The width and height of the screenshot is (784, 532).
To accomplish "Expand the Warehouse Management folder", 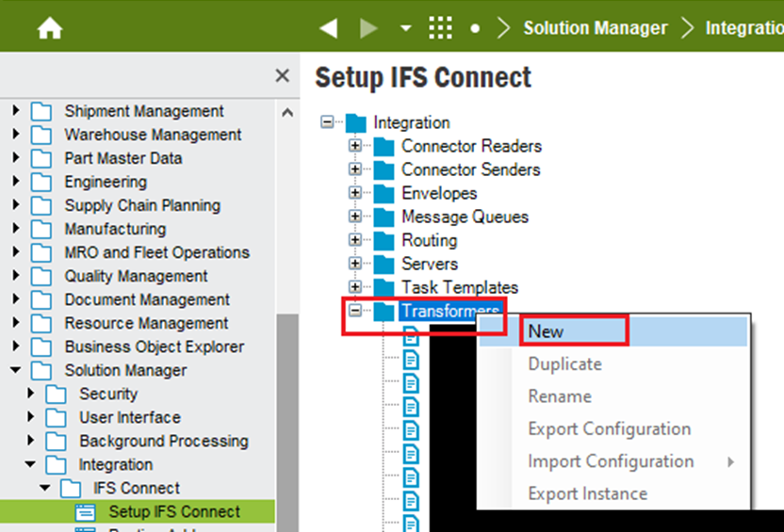I will 16,134.
